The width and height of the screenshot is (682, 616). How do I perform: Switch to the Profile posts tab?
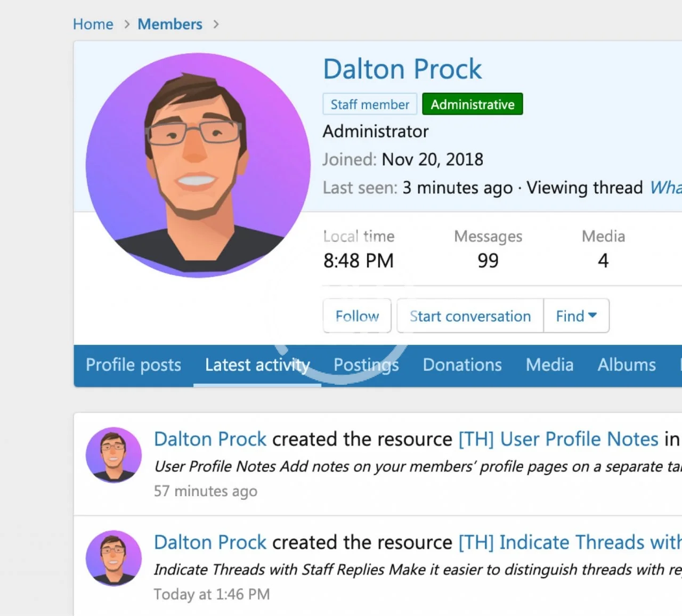(133, 365)
